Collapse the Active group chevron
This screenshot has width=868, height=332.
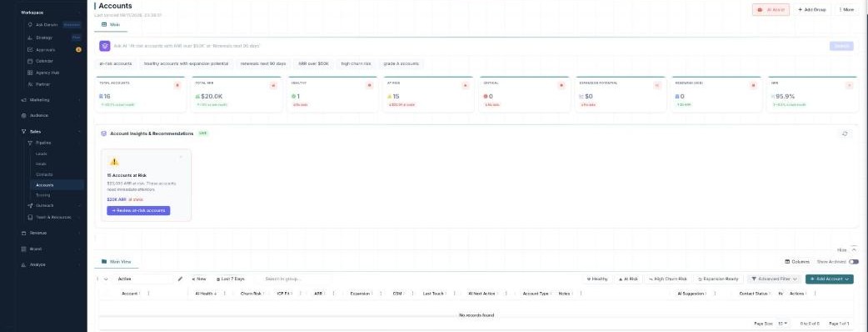[105, 279]
